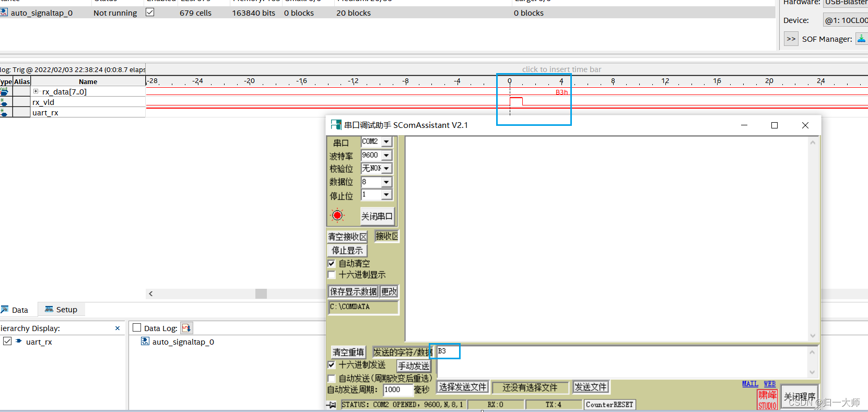The width and height of the screenshot is (868, 412).
Task: Open the 停止位 stop bits dropdown
Action: pyautogui.click(x=386, y=195)
